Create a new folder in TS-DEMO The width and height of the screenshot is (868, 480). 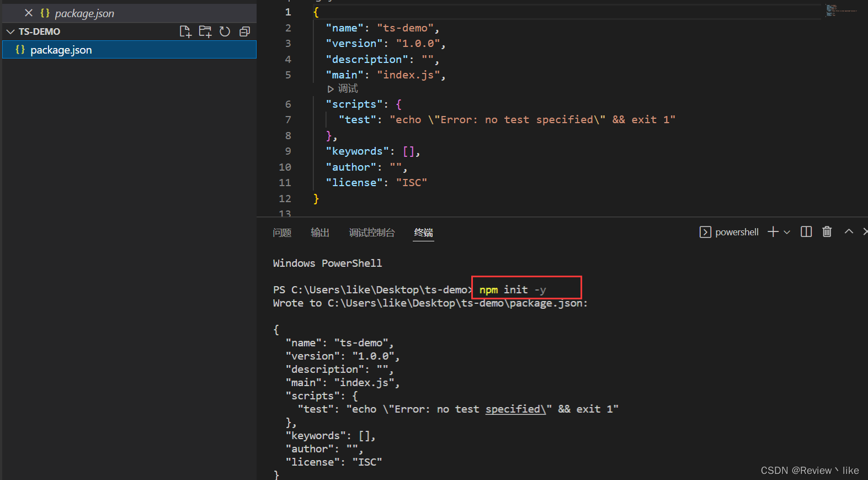pyautogui.click(x=205, y=31)
